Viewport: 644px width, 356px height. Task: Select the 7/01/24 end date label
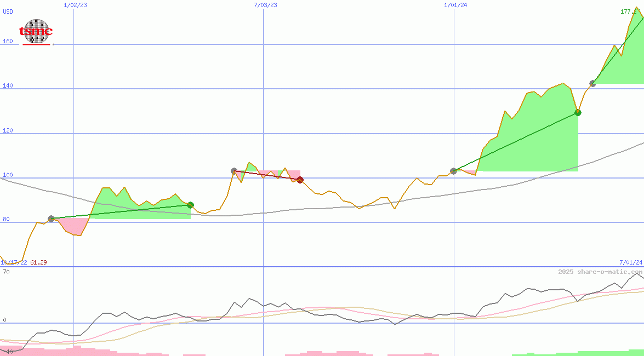click(630, 262)
